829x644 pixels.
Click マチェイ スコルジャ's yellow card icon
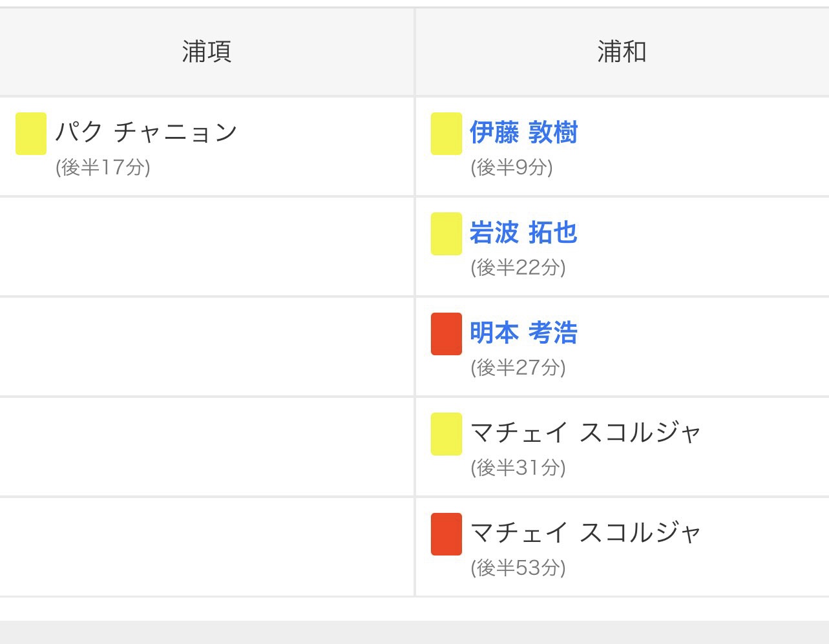click(x=446, y=434)
